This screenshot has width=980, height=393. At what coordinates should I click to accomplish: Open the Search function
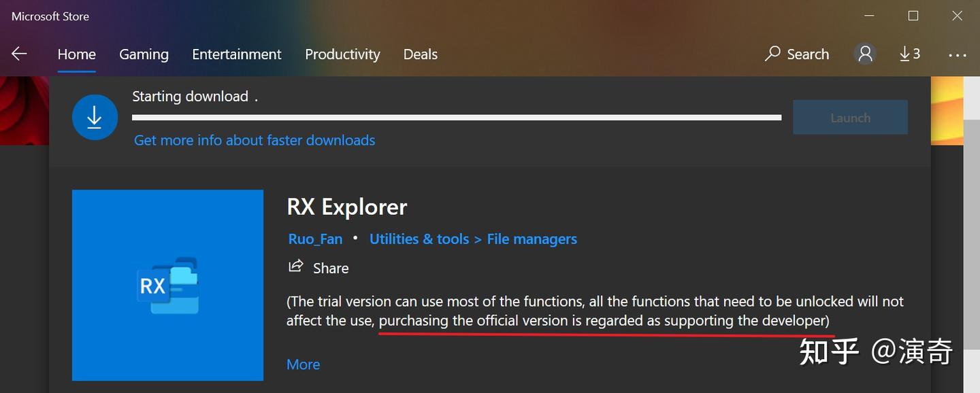(x=797, y=54)
